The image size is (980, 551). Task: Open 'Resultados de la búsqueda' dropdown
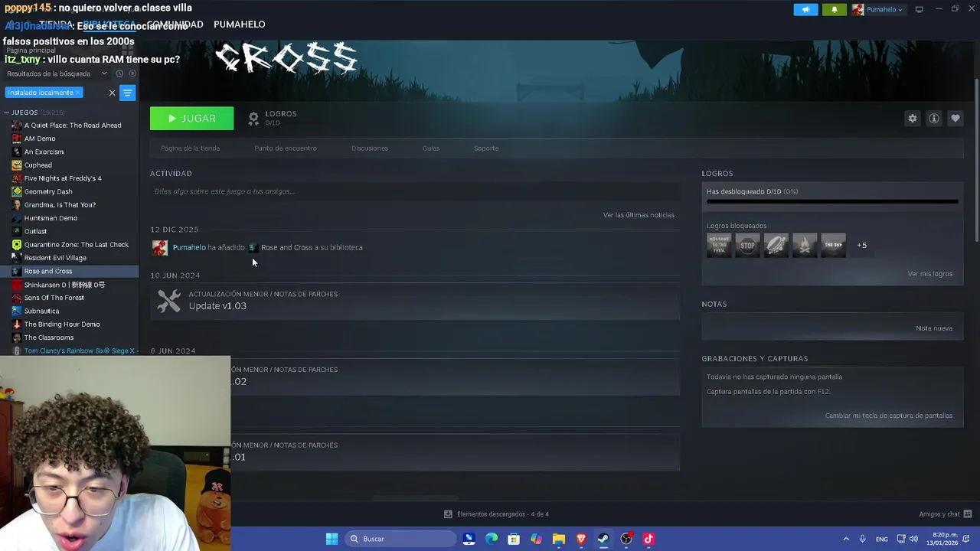pyautogui.click(x=57, y=73)
